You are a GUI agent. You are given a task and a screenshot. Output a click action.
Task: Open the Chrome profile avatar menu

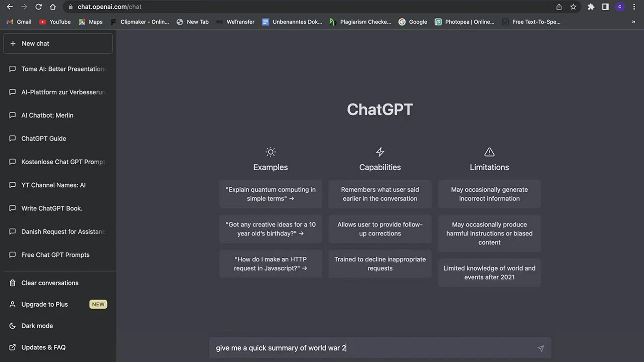(620, 7)
